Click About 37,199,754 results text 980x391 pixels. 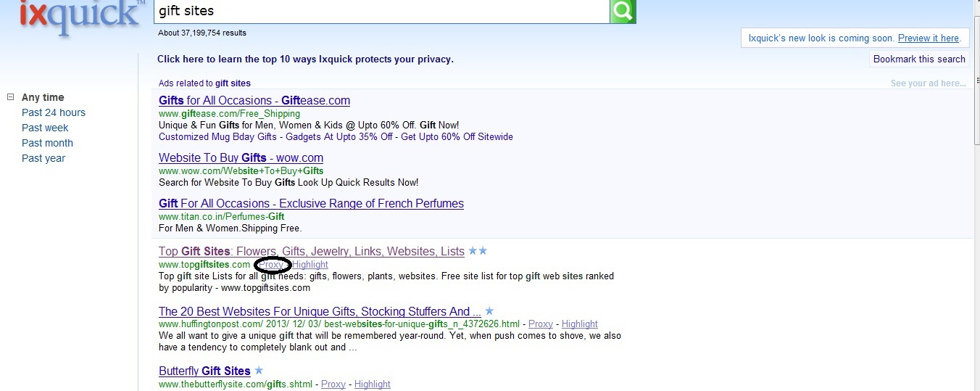point(202,33)
